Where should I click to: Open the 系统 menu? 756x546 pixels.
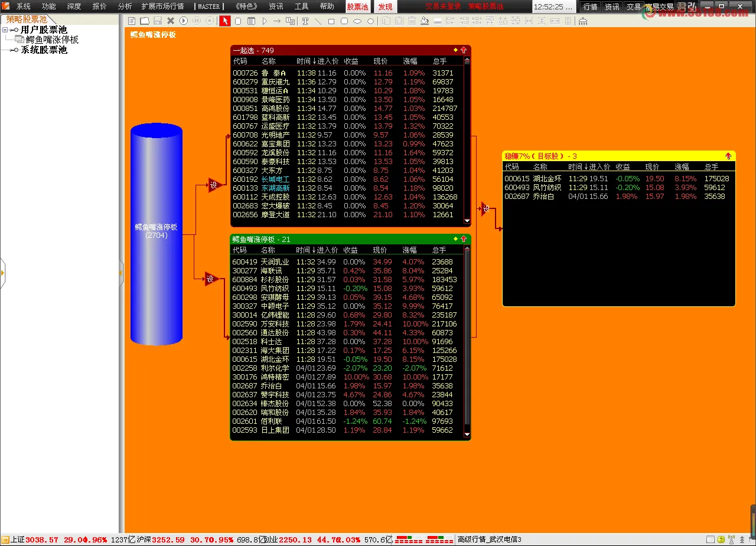24,6
